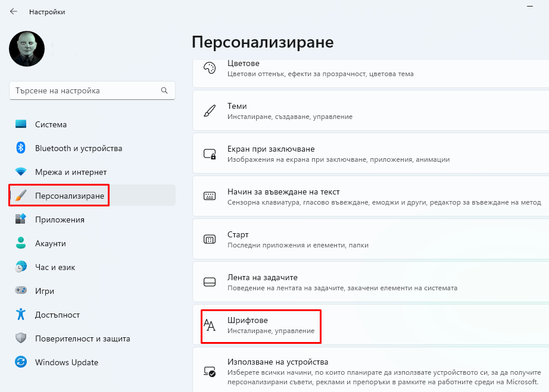Open the Старт settings card
The image size is (549, 392).
pyautogui.click(x=371, y=239)
